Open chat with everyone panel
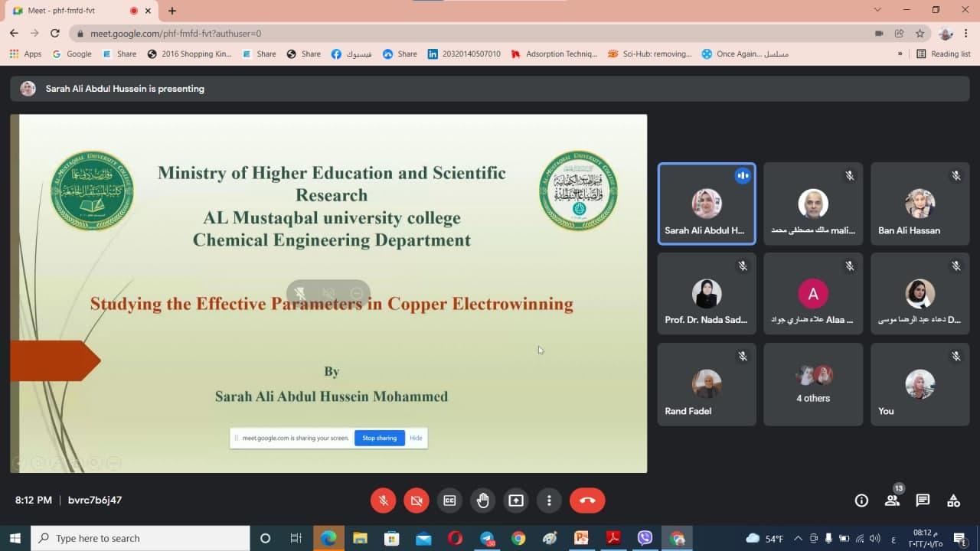The height and width of the screenshot is (551, 980). (923, 500)
